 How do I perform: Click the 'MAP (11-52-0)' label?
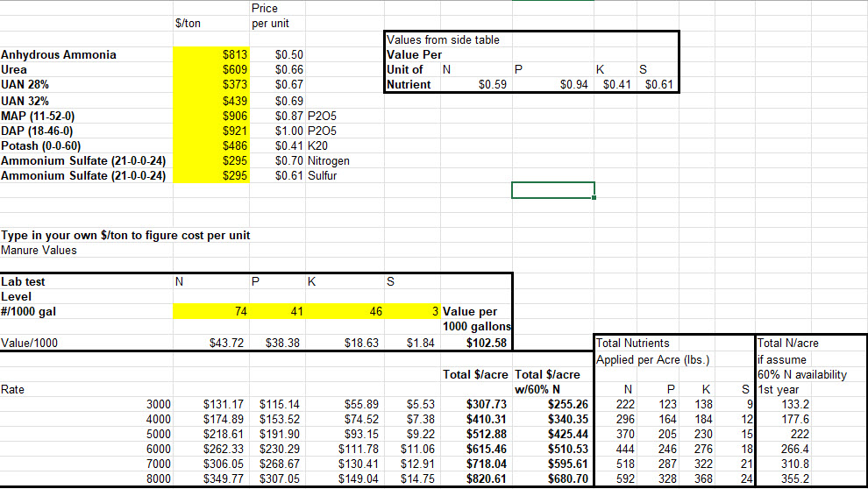click(38, 116)
